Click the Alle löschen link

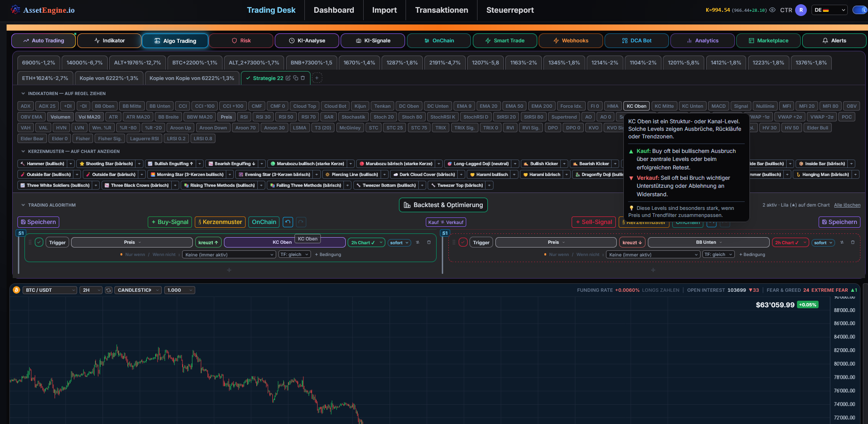pyautogui.click(x=847, y=205)
